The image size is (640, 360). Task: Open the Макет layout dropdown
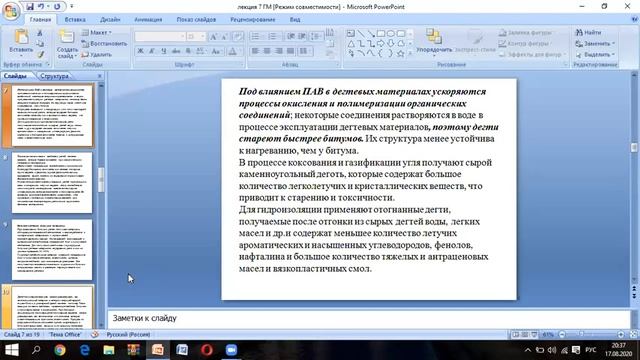tap(97, 32)
